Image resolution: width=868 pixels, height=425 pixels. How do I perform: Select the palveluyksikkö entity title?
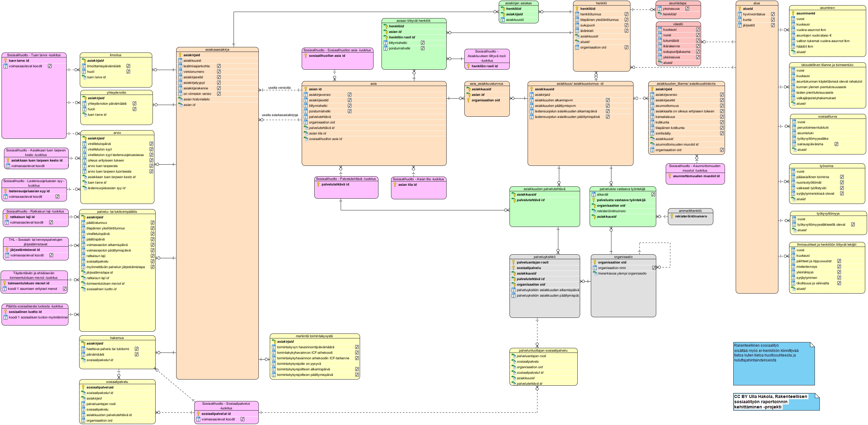pyautogui.click(x=544, y=257)
